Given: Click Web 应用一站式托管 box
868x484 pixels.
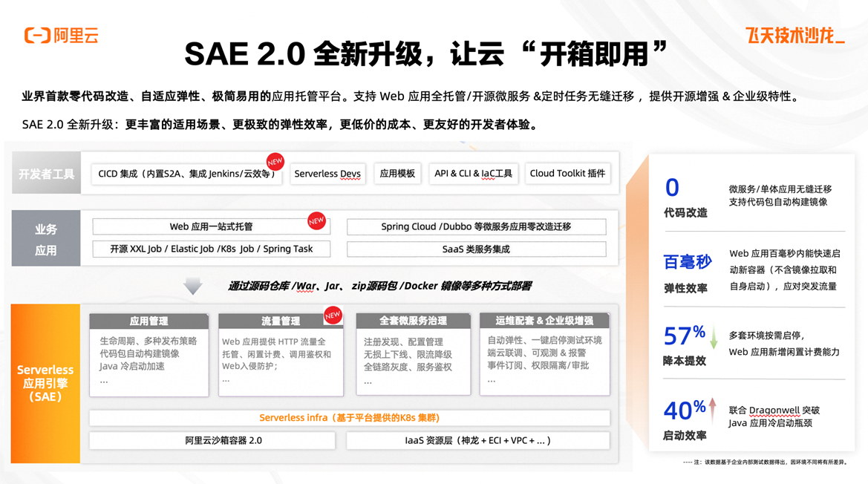Looking at the screenshot, I should pos(212,226).
